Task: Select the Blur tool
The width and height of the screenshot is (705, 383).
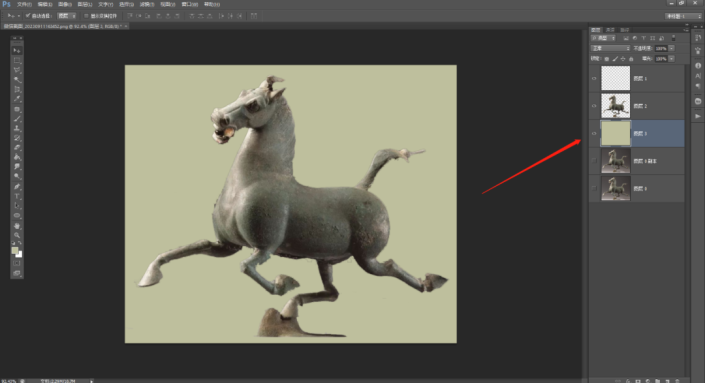Action: pos(17,167)
